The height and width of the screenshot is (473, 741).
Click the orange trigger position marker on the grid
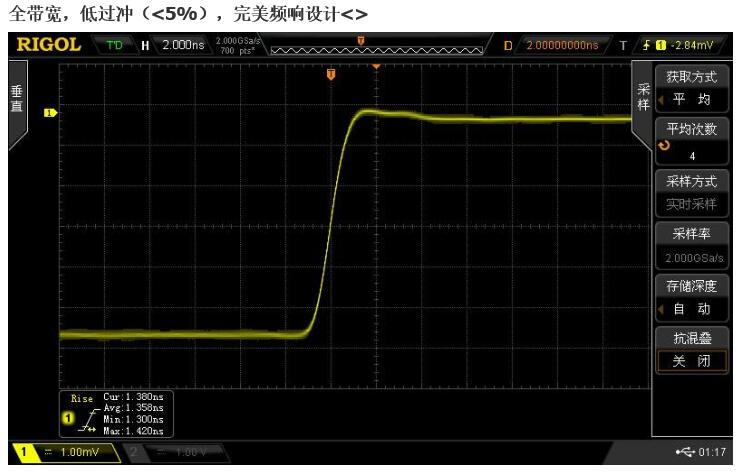tap(331, 73)
